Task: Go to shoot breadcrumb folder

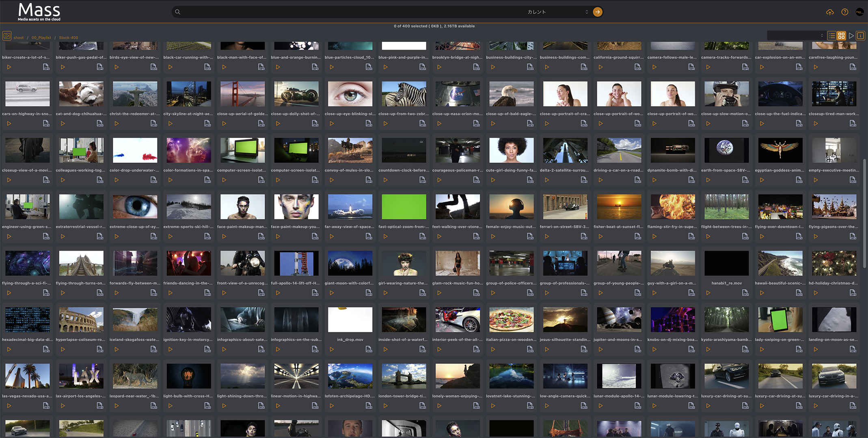Action: pos(19,38)
